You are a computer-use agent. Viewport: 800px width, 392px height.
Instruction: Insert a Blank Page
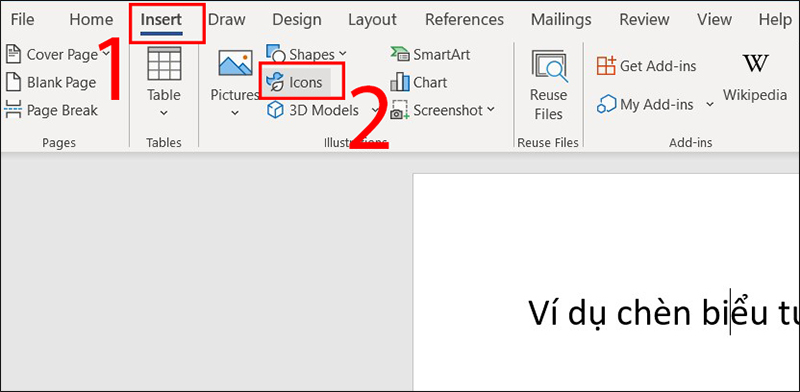coord(51,82)
